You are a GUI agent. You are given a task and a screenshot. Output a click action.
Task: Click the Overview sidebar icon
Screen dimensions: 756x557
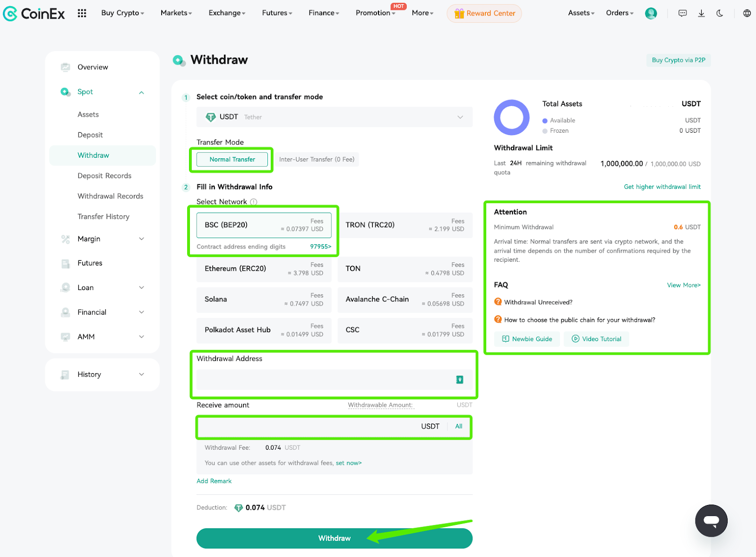click(65, 67)
